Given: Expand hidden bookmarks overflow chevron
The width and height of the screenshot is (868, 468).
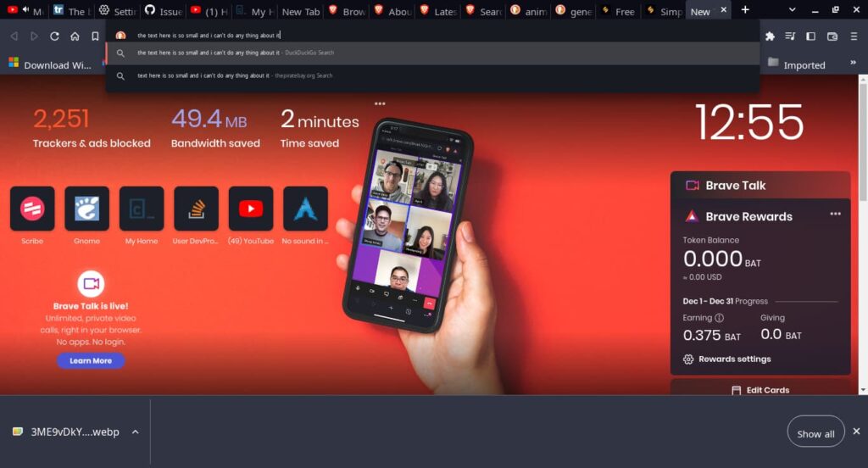Looking at the screenshot, I should click(853, 63).
